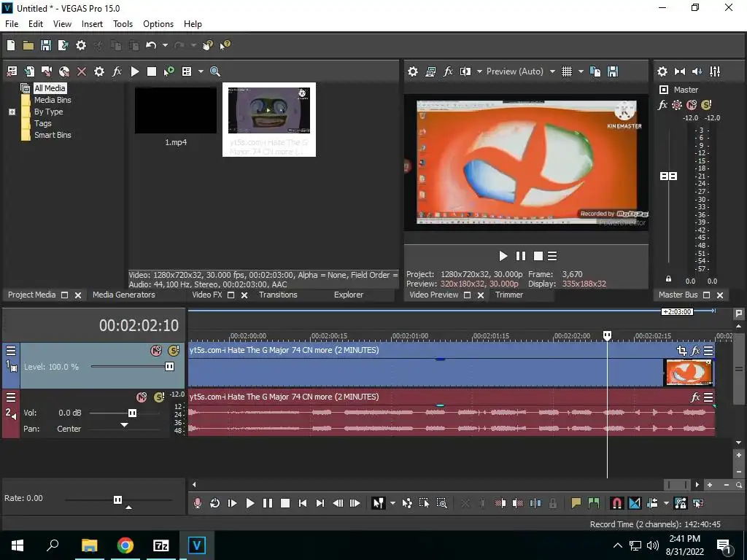The height and width of the screenshot is (560, 747).
Task: Open Event Pan/Crop on video event
Action: pos(681,351)
